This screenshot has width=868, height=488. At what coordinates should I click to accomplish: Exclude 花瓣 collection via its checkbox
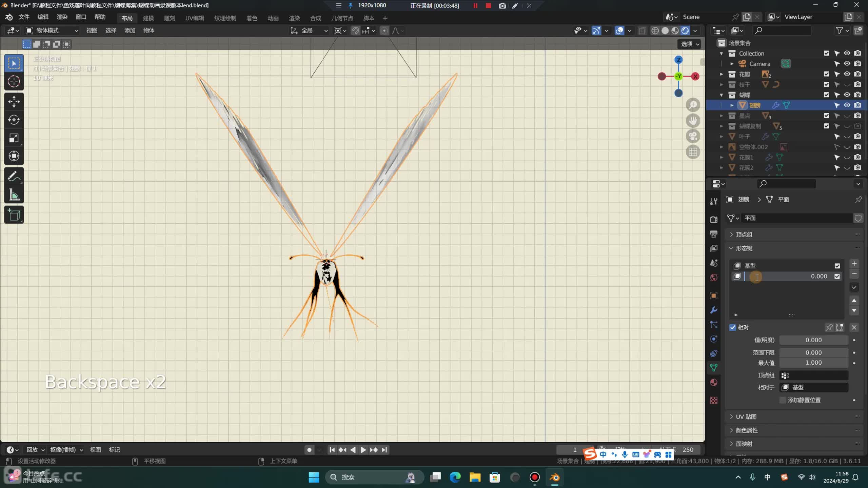click(x=827, y=74)
